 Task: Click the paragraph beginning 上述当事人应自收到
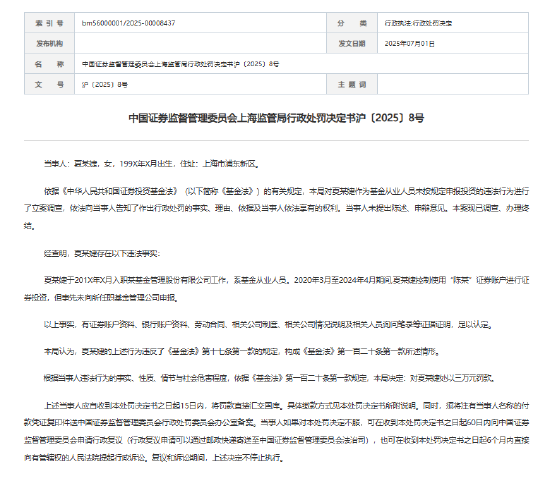(276, 431)
